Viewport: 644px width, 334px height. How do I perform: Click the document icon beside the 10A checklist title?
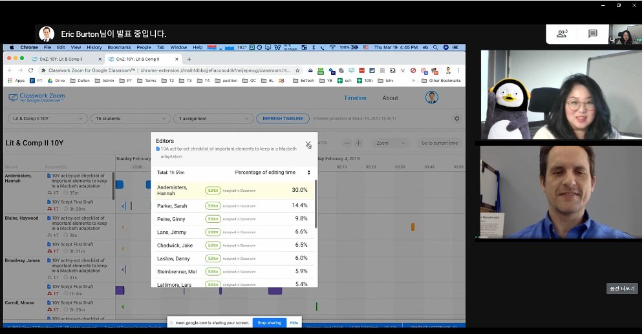pos(158,149)
